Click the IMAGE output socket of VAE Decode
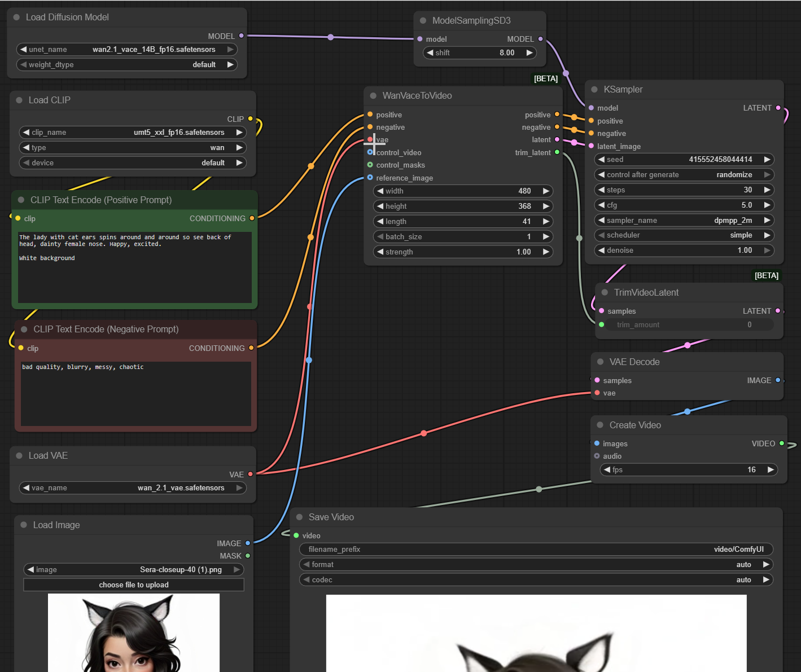 pyautogui.click(x=778, y=380)
